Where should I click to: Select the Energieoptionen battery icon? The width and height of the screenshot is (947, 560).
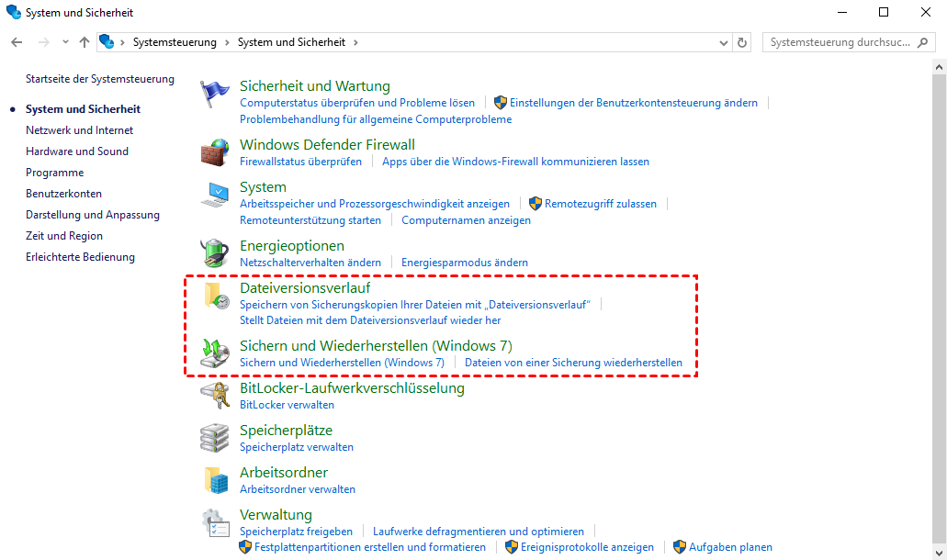tap(215, 253)
